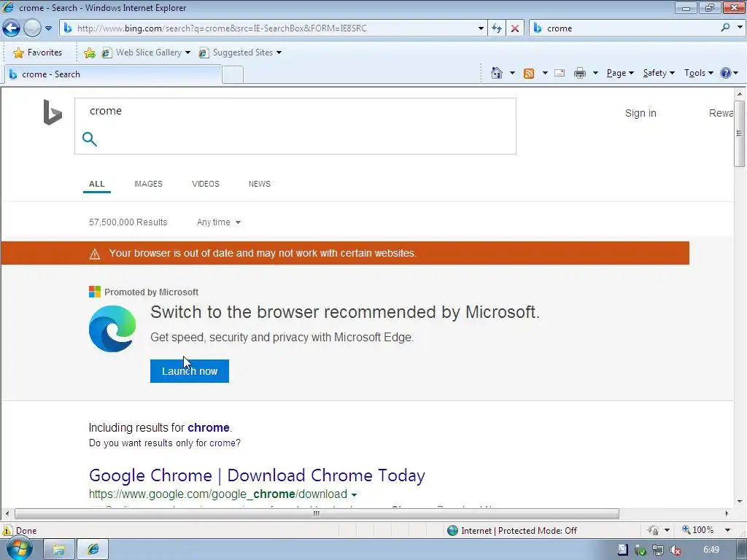
Task: Click the Bing logo
Action: pyautogui.click(x=53, y=112)
